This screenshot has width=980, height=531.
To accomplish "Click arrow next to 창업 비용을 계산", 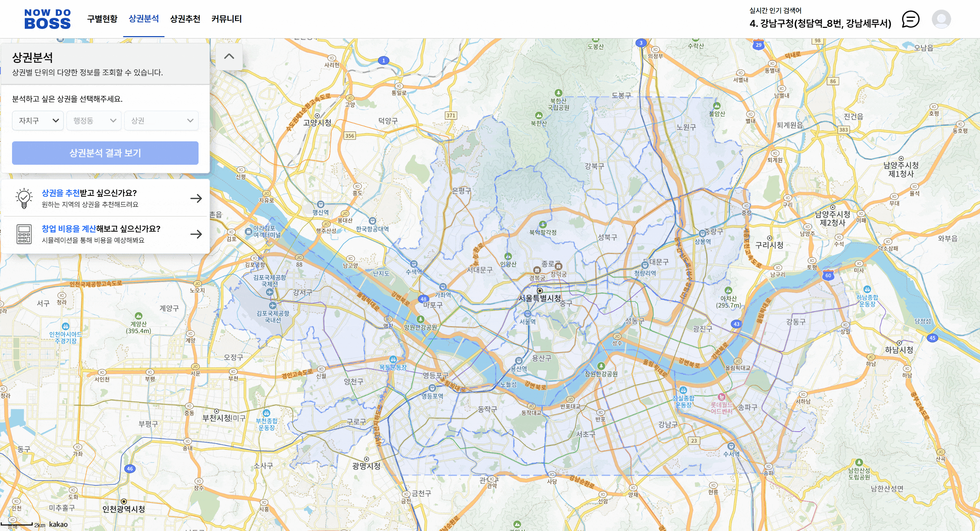I will (196, 234).
